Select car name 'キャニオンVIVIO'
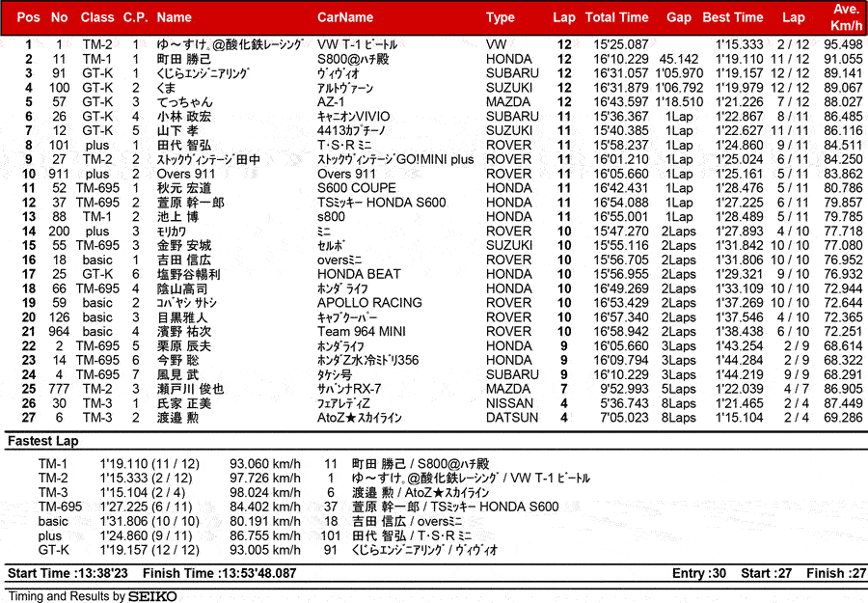The height and width of the screenshot is (603, 868). point(353,117)
